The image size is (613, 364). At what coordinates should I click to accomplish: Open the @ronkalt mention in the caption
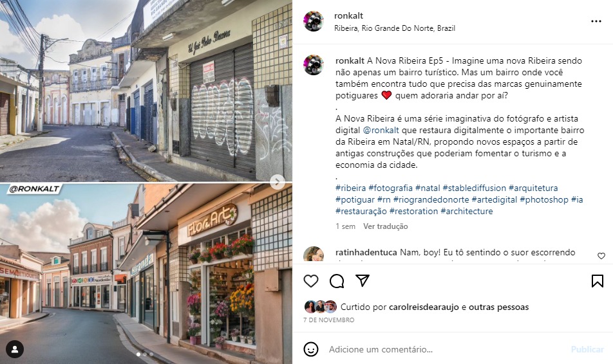pyautogui.click(x=381, y=130)
